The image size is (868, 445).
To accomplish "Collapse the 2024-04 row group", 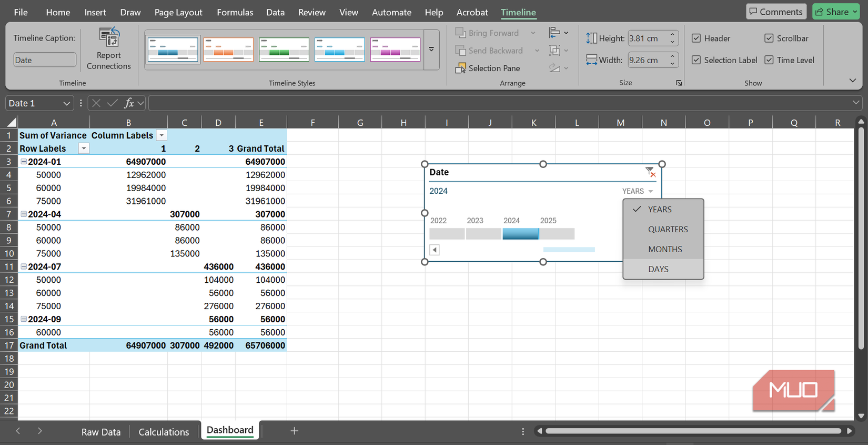I will click(x=24, y=214).
